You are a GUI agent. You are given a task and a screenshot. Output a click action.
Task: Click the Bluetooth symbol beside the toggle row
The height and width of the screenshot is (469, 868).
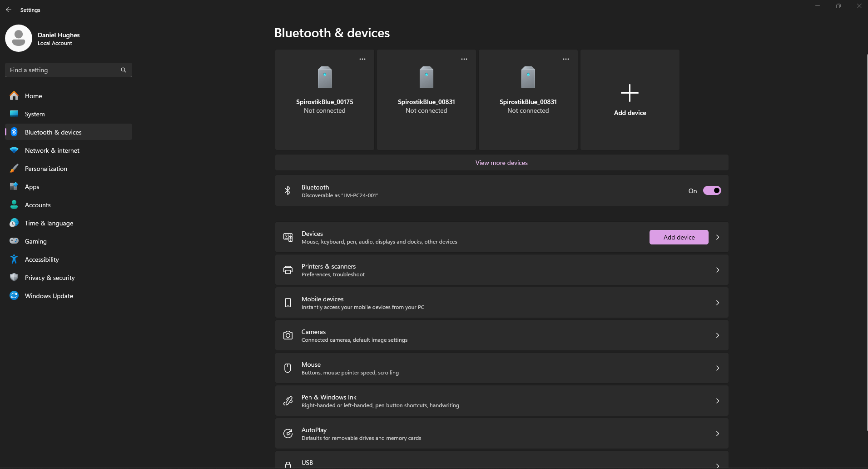click(x=288, y=190)
